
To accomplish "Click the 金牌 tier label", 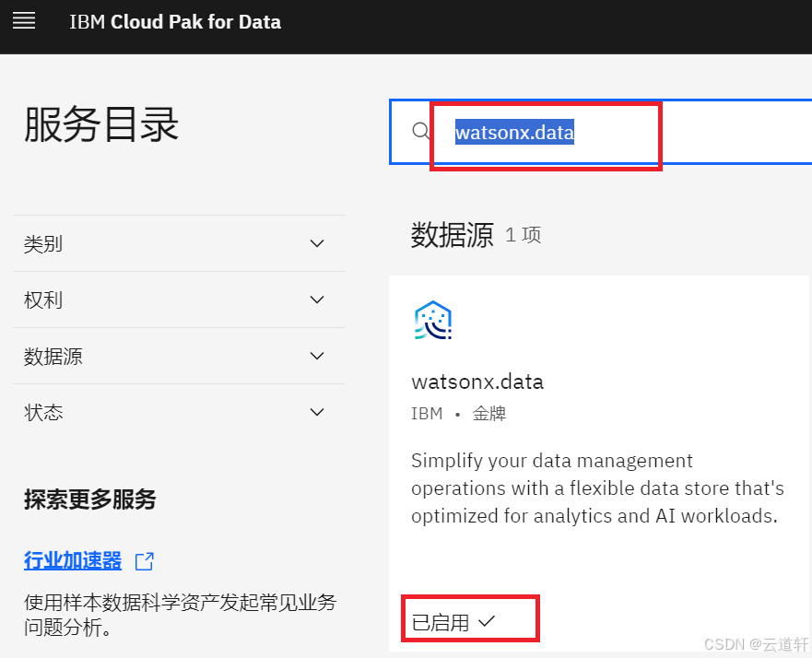I will (488, 414).
